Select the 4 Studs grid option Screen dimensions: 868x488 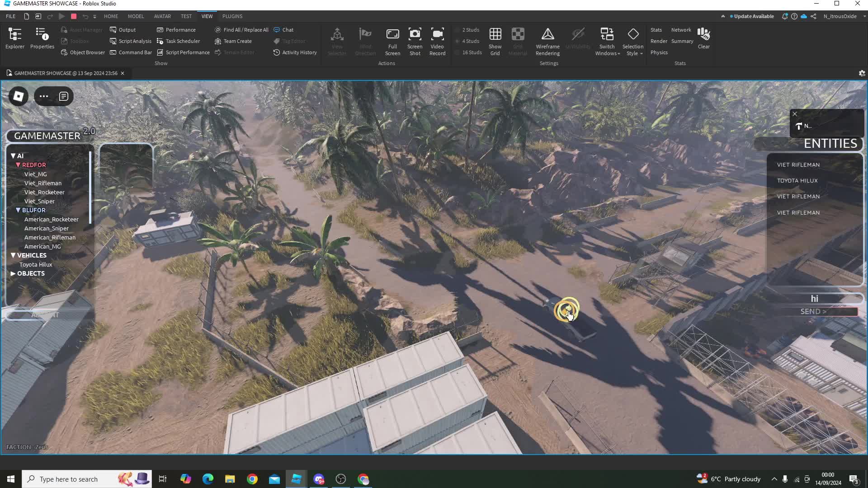coord(470,41)
